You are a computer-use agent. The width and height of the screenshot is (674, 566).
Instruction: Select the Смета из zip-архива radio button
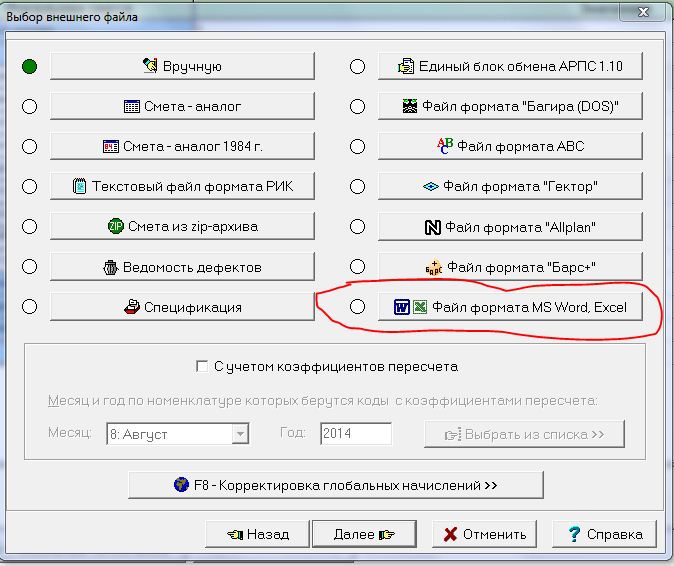[x=29, y=226]
